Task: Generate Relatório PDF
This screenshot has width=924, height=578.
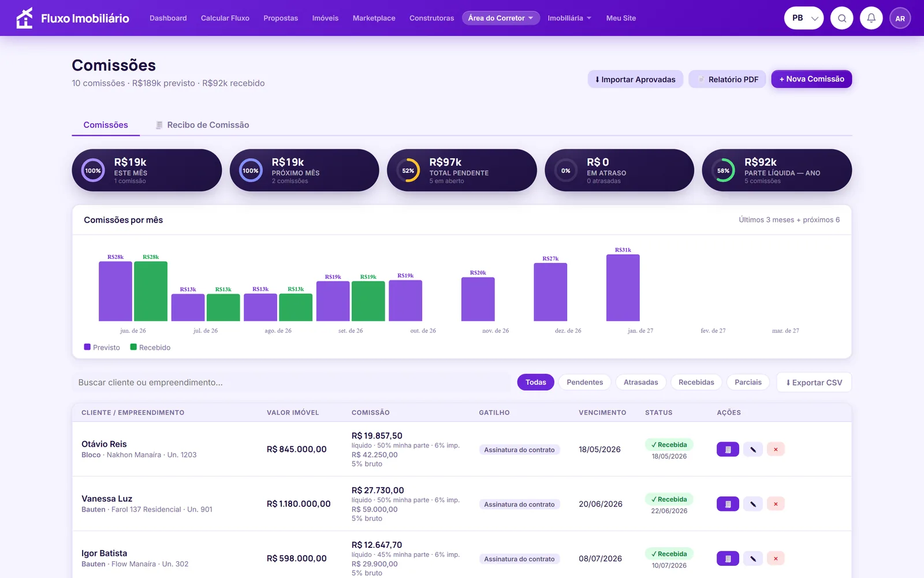Action: [727, 79]
